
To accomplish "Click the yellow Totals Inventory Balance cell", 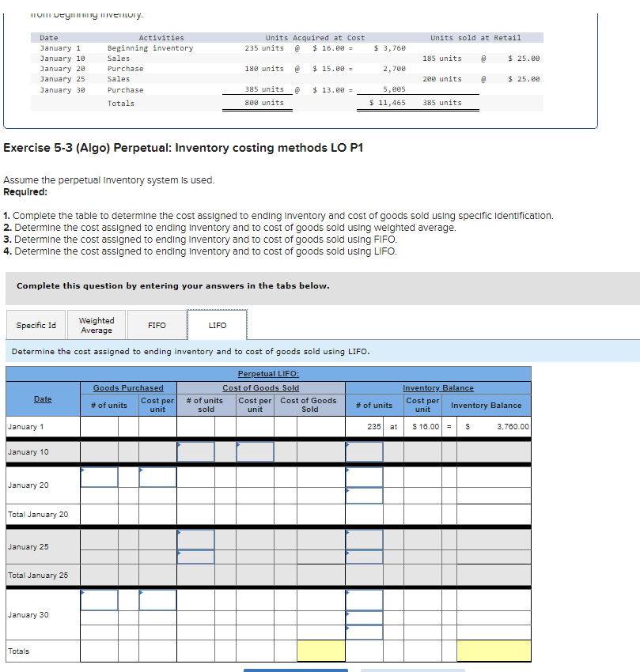I will (493, 650).
